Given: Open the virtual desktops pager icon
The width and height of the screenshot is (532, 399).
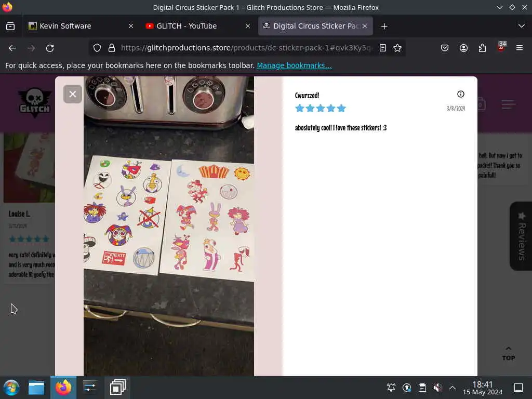Looking at the screenshot, I should coord(118,388).
